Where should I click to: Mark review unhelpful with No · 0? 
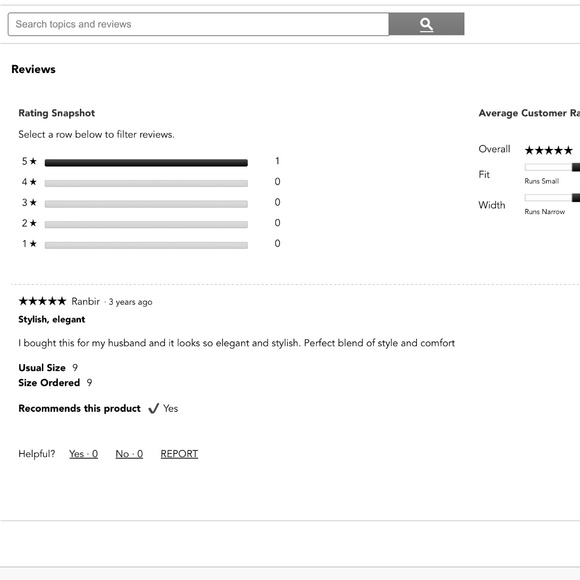point(129,454)
